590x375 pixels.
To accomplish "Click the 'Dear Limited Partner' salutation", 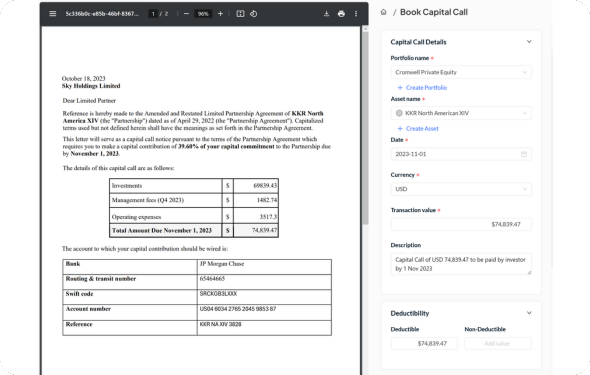I will point(89,101).
